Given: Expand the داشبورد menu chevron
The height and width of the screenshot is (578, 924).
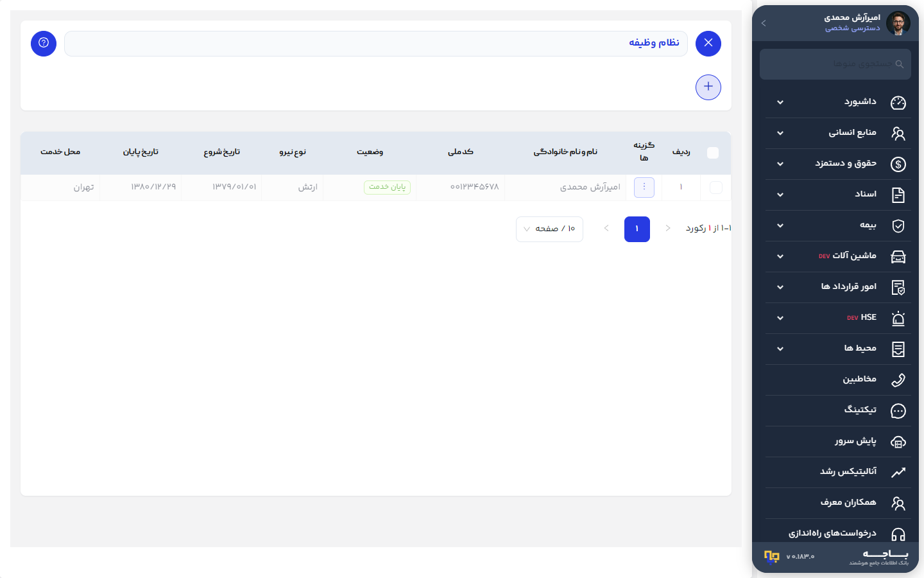Looking at the screenshot, I should click(780, 102).
